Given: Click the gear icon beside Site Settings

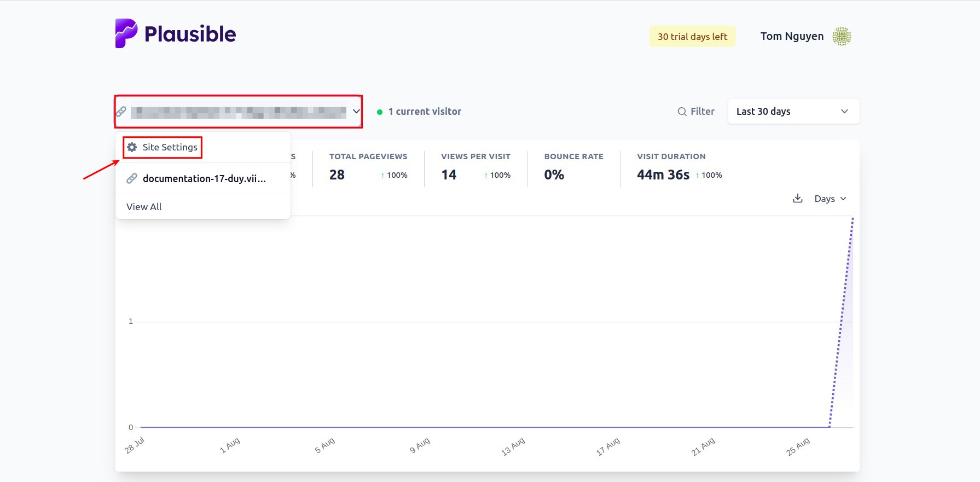Looking at the screenshot, I should (x=132, y=147).
